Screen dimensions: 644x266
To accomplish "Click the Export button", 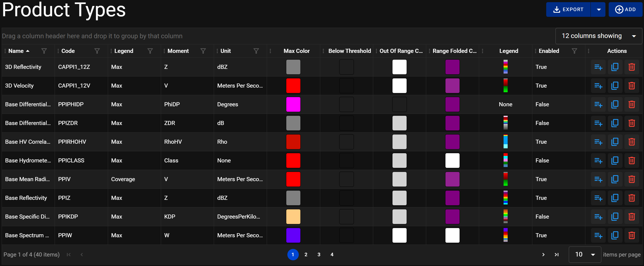I will pos(568,9).
